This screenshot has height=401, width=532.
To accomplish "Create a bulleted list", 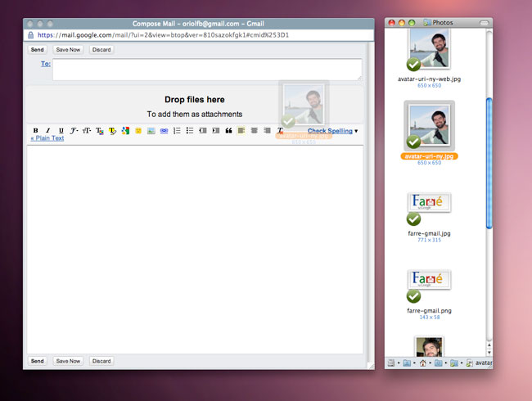I will pyautogui.click(x=190, y=131).
